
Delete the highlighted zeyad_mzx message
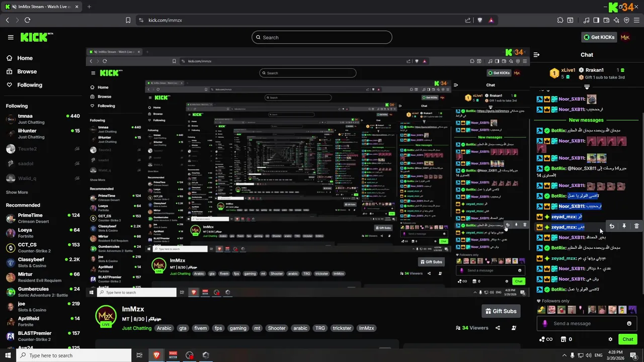tap(636, 227)
